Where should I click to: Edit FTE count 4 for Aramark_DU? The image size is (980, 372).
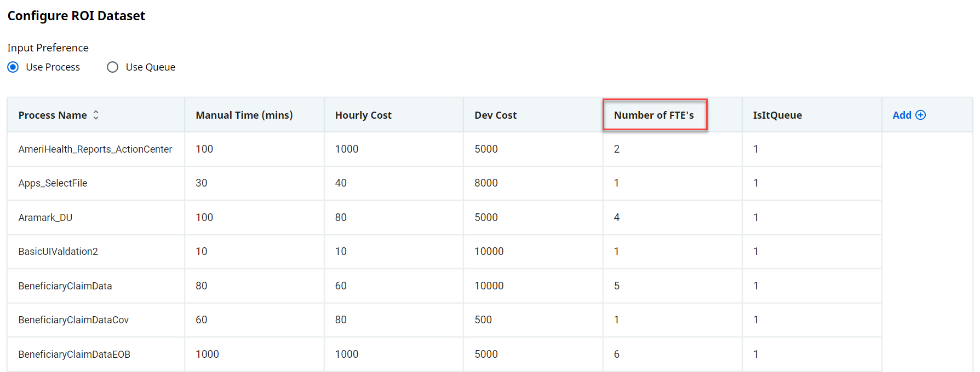click(617, 218)
